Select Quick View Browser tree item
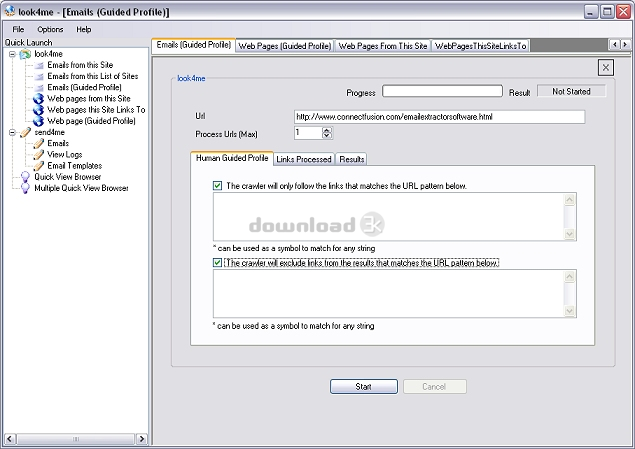 (x=68, y=177)
